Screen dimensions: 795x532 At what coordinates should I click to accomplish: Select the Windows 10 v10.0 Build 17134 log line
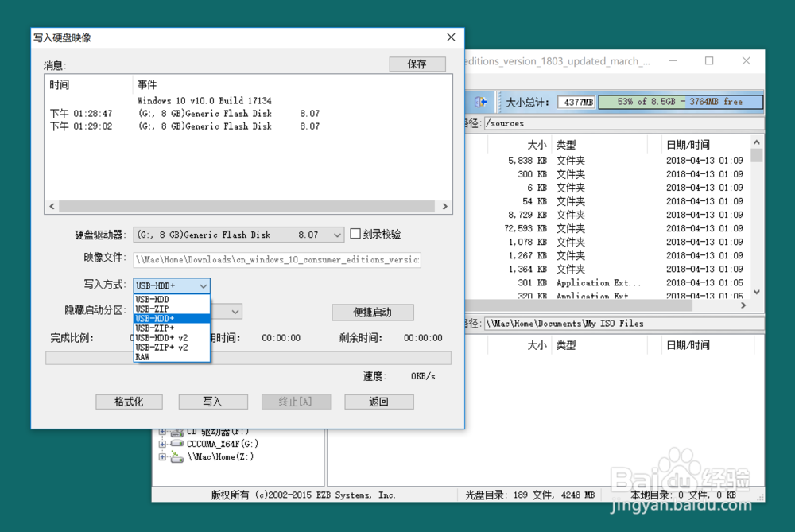tap(204, 100)
